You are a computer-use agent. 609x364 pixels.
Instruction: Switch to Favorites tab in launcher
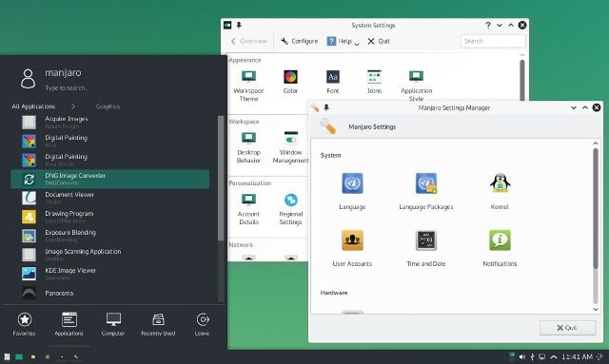tap(24, 324)
